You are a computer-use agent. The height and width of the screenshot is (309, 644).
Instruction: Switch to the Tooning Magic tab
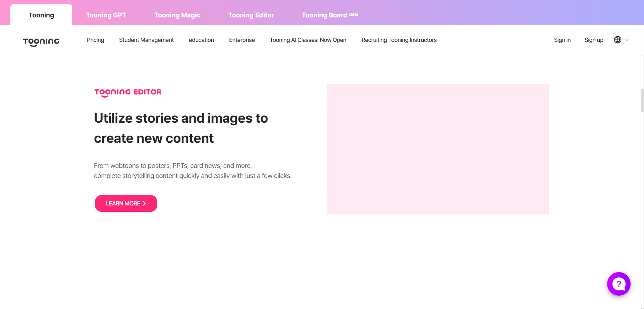(177, 15)
